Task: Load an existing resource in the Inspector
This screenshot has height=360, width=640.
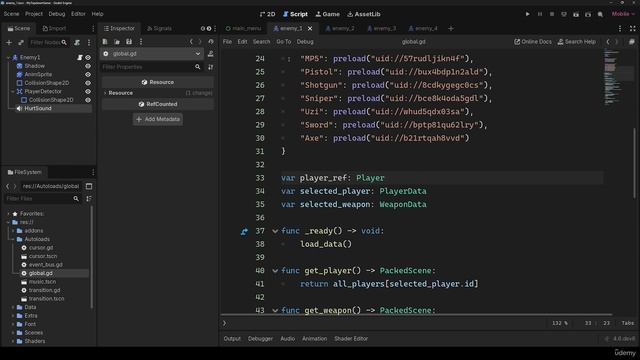Action: tap(117, 42)
